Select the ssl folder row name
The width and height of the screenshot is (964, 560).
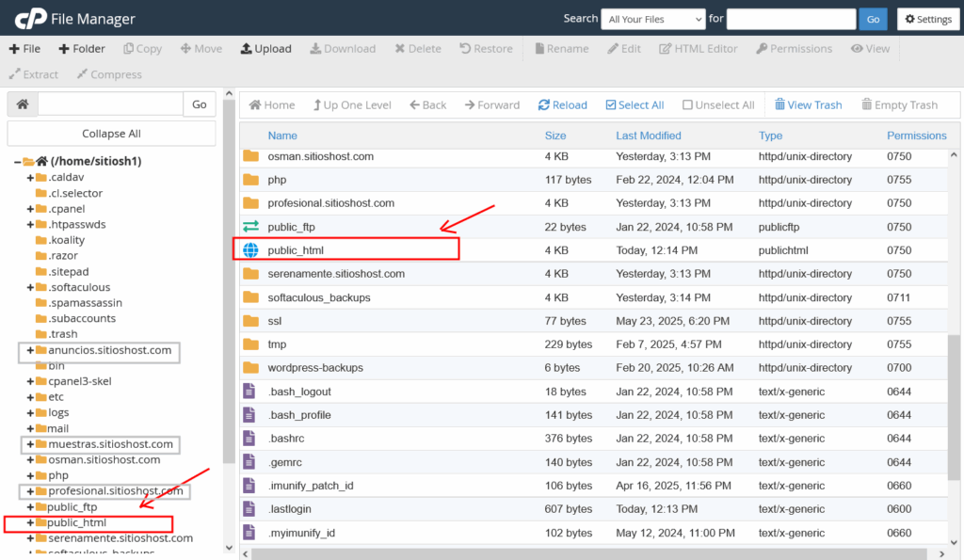274,321
